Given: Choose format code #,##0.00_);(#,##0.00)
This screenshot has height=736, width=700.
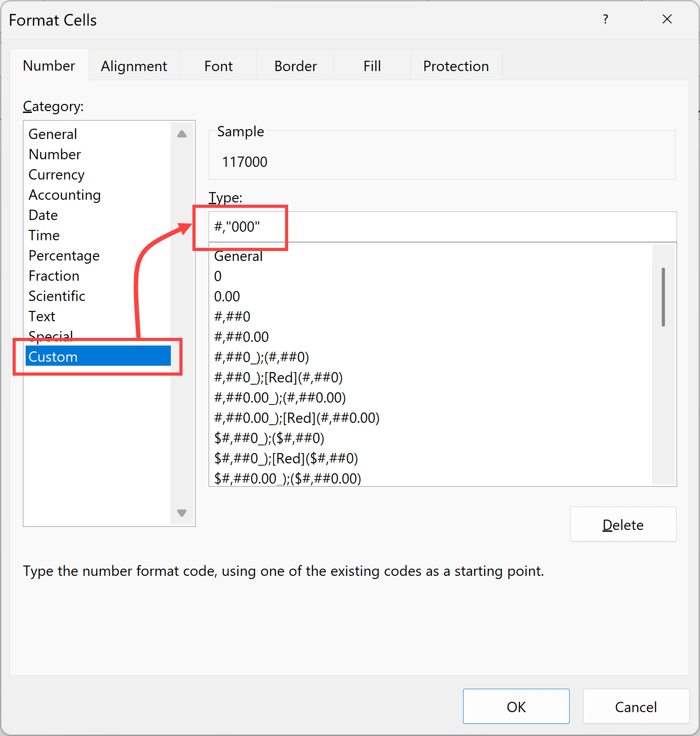Looking at the screenshot, I should 431,398.
